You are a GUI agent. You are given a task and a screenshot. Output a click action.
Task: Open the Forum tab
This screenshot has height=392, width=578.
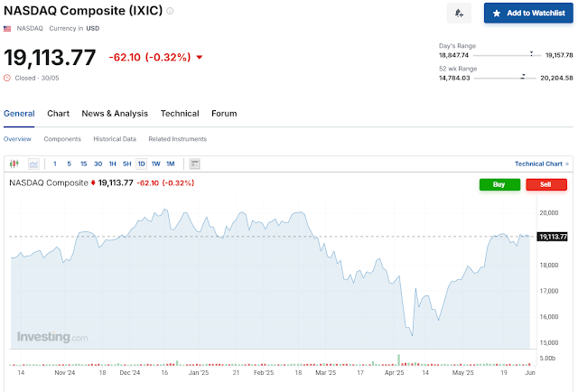click(x=224, y=114)
